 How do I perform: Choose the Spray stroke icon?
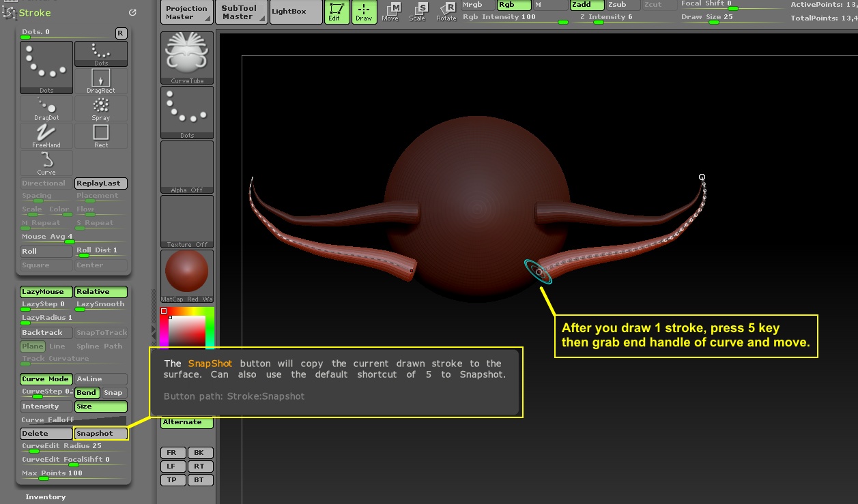coord(101,108)
